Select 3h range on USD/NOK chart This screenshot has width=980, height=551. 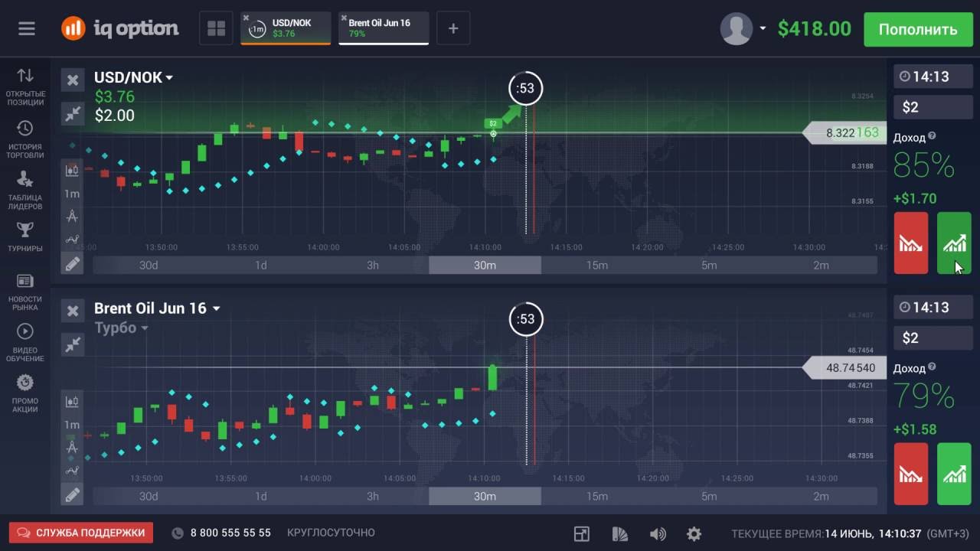point(373,266)
